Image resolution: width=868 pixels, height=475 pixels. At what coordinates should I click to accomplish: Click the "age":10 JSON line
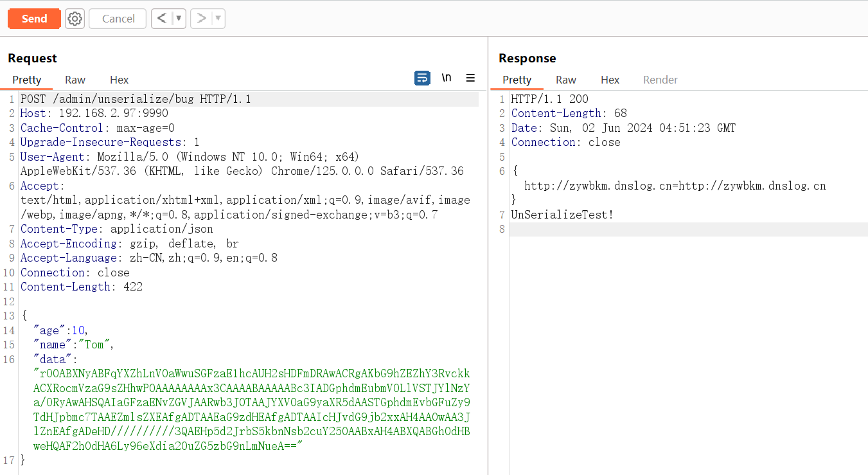tap(61, 330)
